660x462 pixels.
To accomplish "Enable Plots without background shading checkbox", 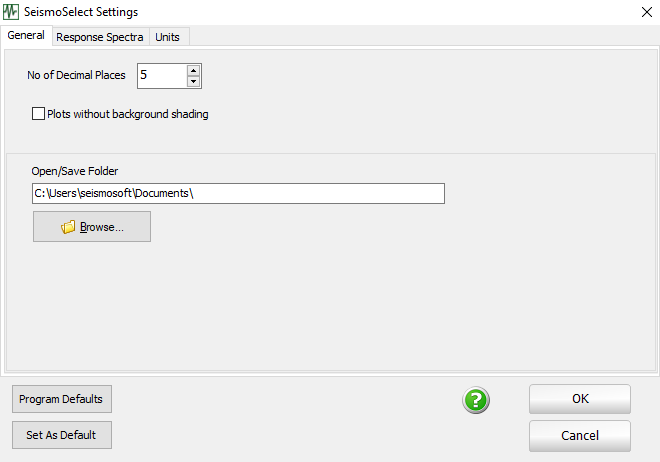I will pos(38,114).
